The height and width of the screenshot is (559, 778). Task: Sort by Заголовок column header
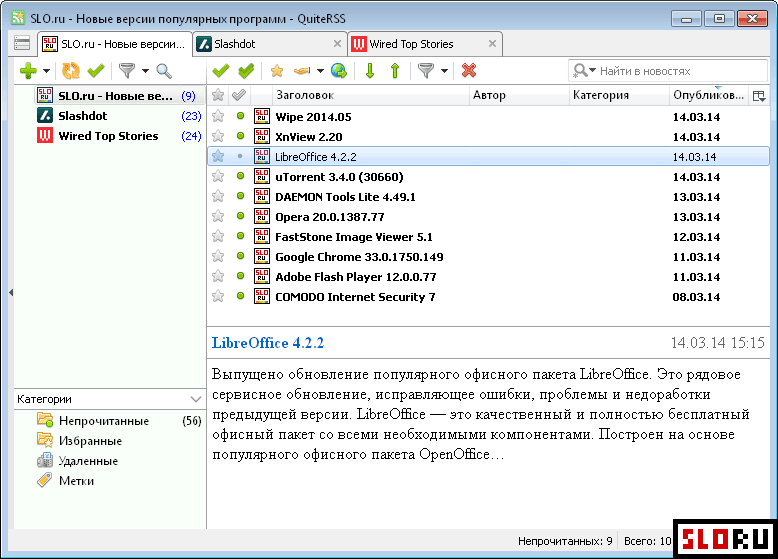point(370,95)
